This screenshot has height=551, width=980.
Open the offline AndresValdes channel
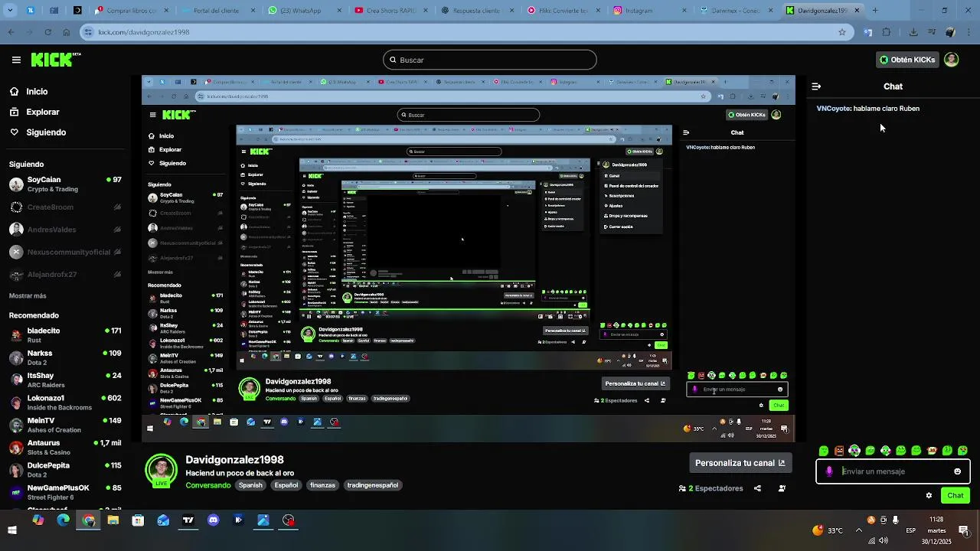(64, 230)
